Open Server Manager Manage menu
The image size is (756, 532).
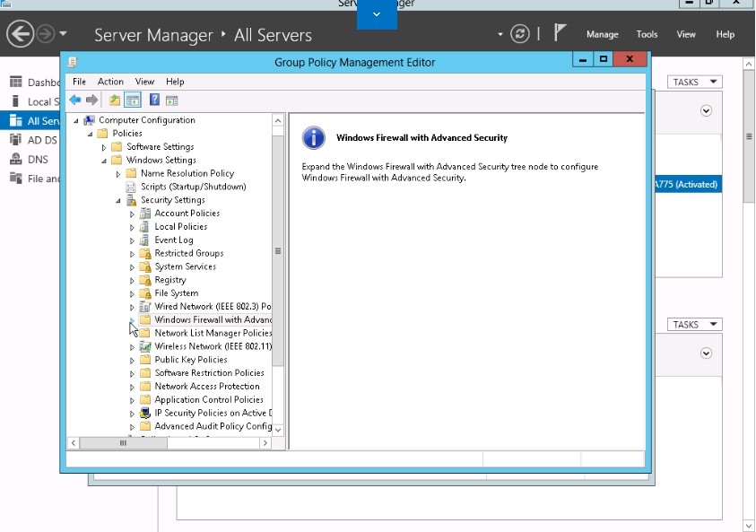pyautogui.click(x=602, y=34)
